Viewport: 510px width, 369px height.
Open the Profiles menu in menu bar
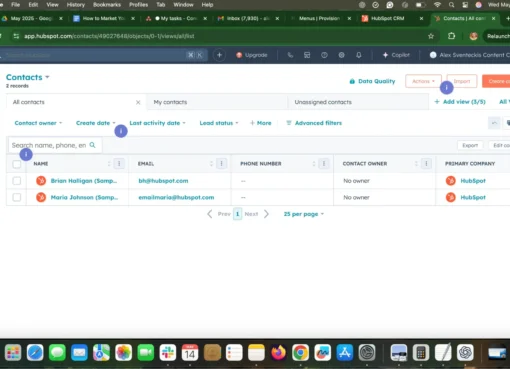(138, 5)
